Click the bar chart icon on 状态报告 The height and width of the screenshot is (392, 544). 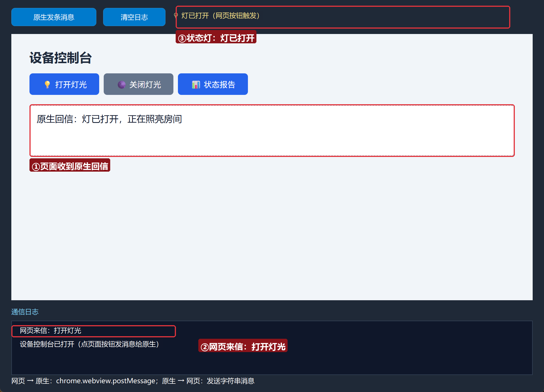coord(196,84)
